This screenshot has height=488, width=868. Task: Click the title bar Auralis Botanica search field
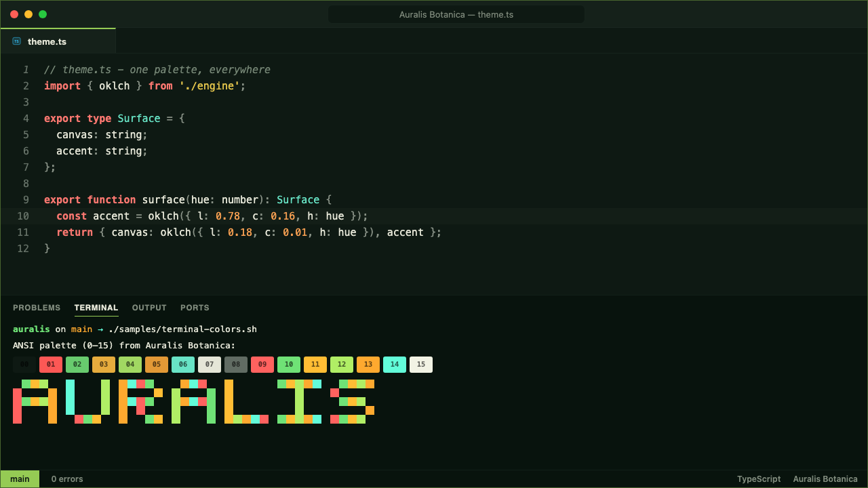pyautogui.click(x=456, y=14)
